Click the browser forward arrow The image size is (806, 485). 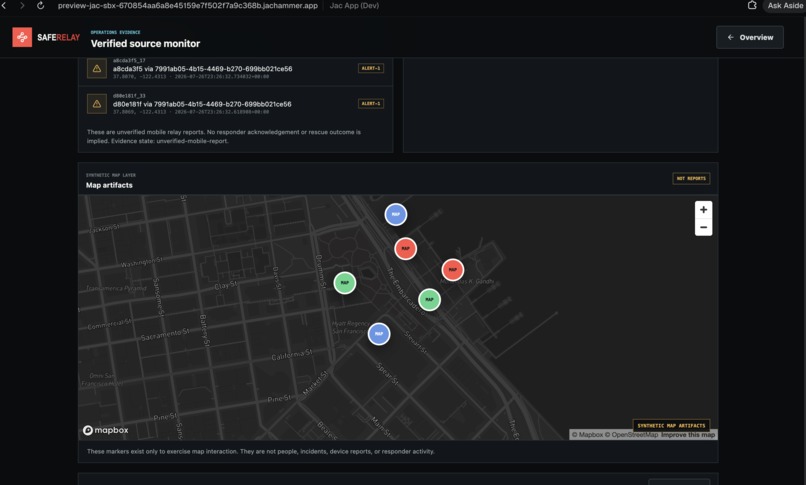22,6
